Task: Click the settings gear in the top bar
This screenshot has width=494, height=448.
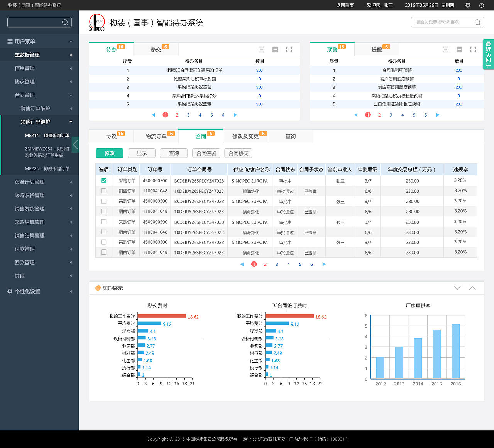Action: tap(467, 5)
